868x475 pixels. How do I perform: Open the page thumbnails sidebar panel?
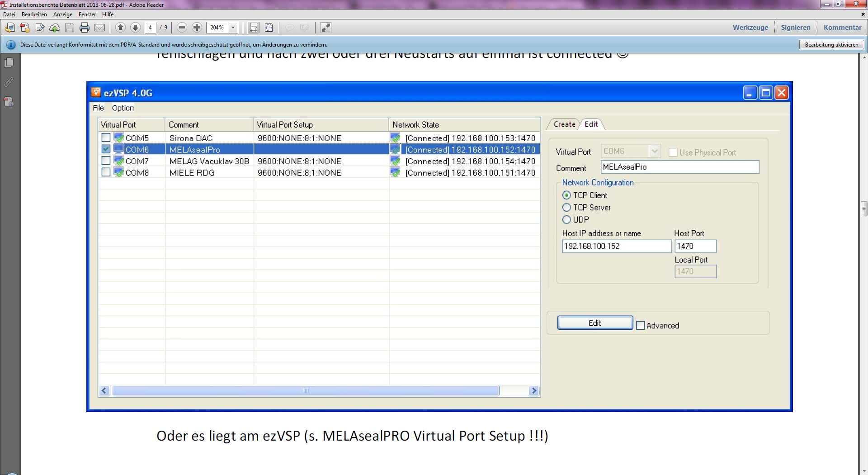pyautogui.click(x=9, y=62)
